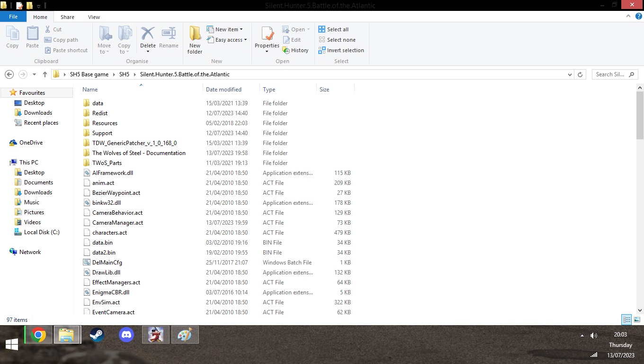Image resolution: width=644 pixels, height=364 pixels.
Task: Open file History from ribbon
Action: 295,50
